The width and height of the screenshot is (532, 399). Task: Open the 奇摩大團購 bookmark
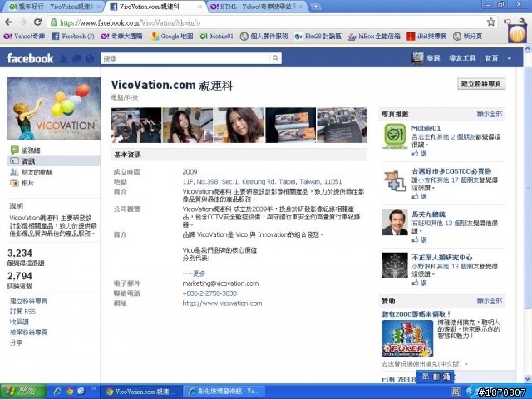click(x=121, y=37)
